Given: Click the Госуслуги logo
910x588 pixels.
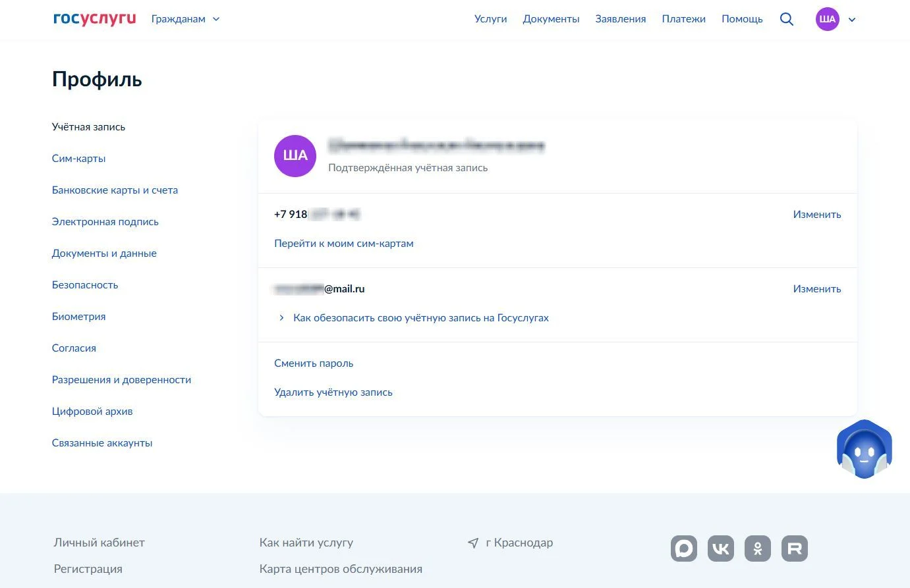Looking at the screenshot, I should [x=94, y=19].
